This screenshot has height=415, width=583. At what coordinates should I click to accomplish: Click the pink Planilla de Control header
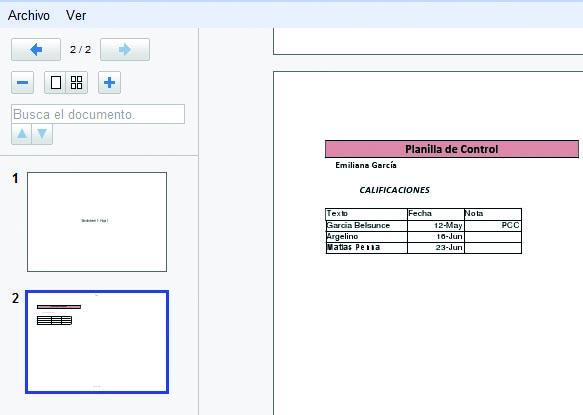[452, 149]
